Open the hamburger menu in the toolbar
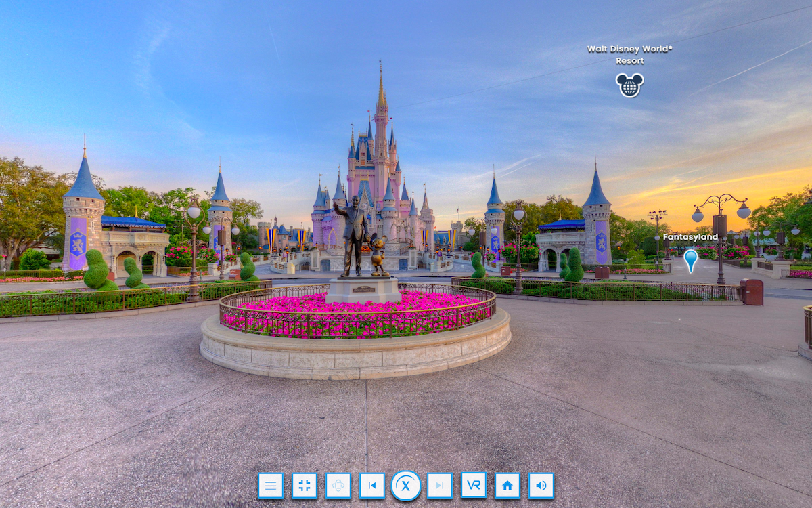The height and width of the screenshot is (508, 812). tap(271, 486)
